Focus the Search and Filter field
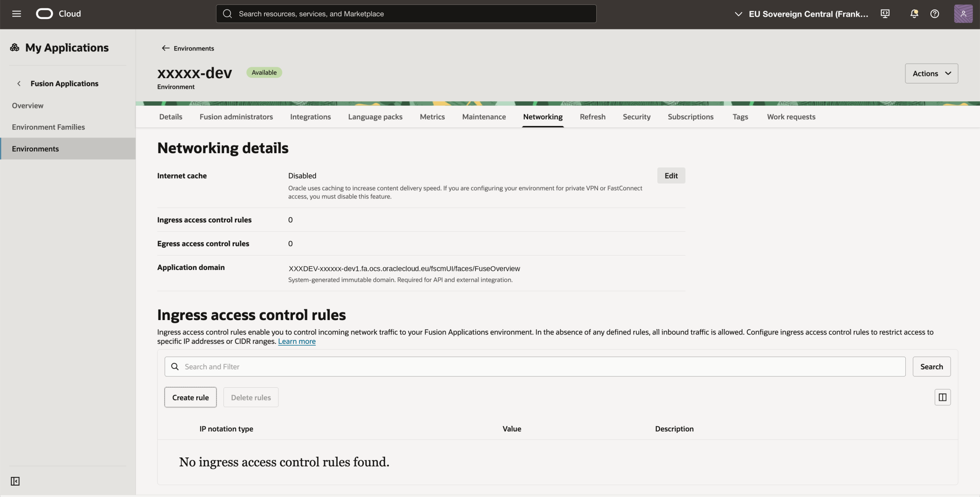The image size is (980, 497). point(535,367)
